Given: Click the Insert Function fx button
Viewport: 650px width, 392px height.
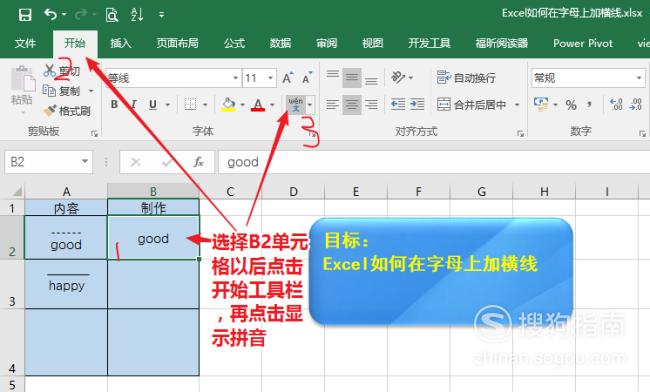Looking at the screenshot, I should 199,162.
